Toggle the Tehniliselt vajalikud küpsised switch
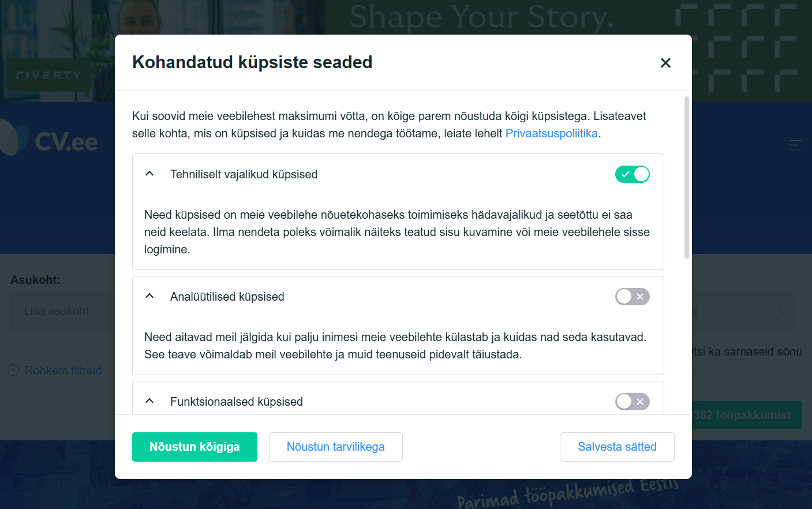Viewport: 812px width, 509px height. [633, 174]
